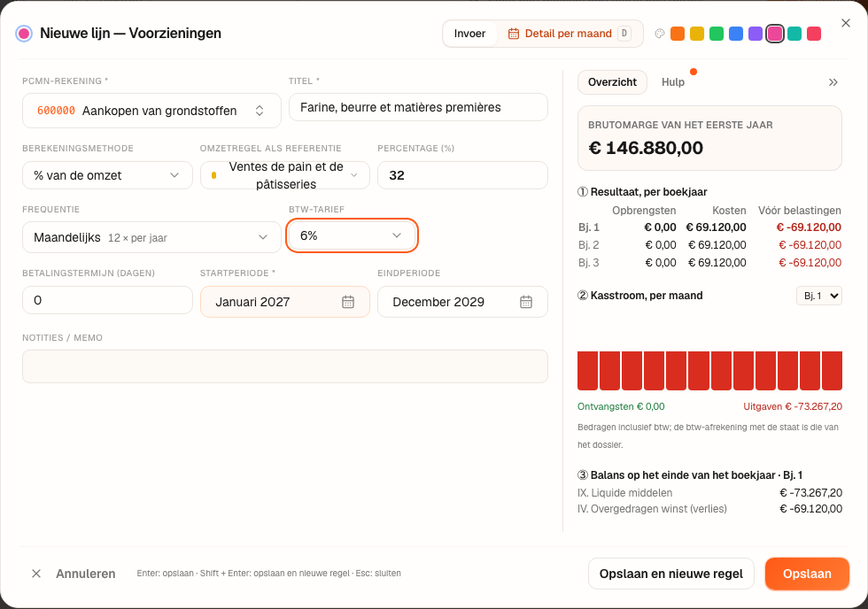The height and width of the screenshot is (609, 868).
Task: Choose the orange color swatch
Action: click(x=678, y=34)
